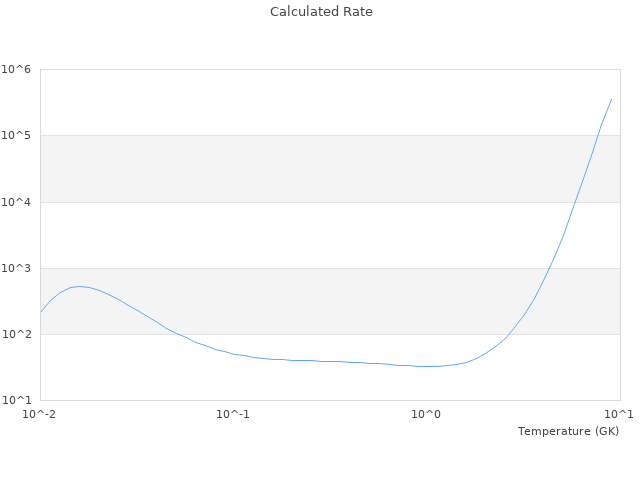The height and width of the screenshot is (480, 640).
Task: Click the curve's lowest point near 10^0
Action: pyautogui.click(x=425, y=366)
